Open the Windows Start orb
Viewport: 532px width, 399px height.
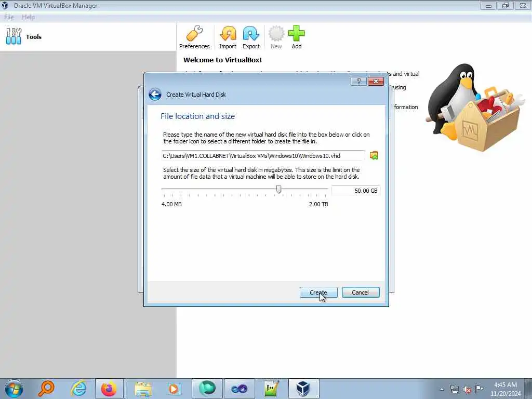(x=14, y=389)
